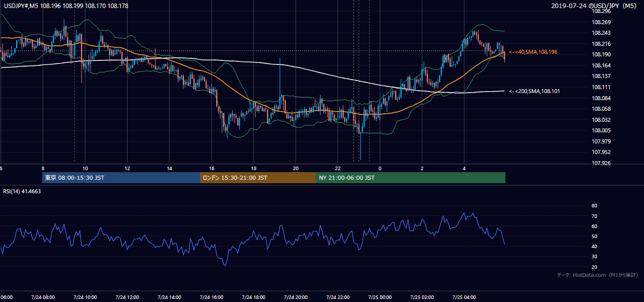Click hour tick 18 under price chart
Screen dimensions: 644x302
(x=253, y=169)
